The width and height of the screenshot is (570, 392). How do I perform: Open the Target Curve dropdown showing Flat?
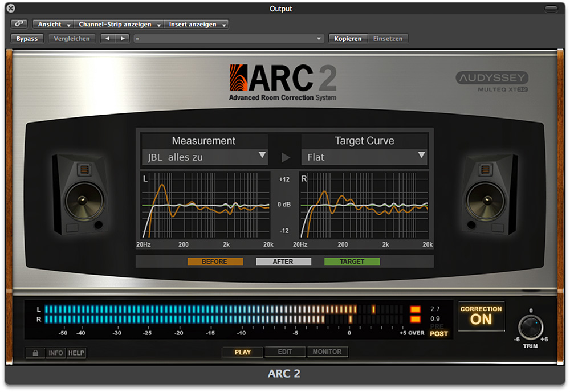coord(364,157)
